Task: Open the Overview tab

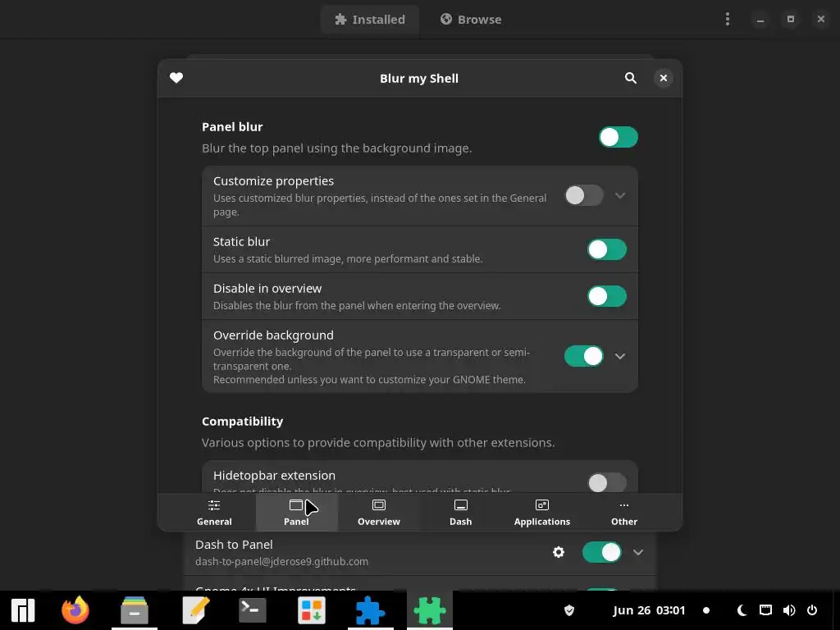Action: point(379,513)
